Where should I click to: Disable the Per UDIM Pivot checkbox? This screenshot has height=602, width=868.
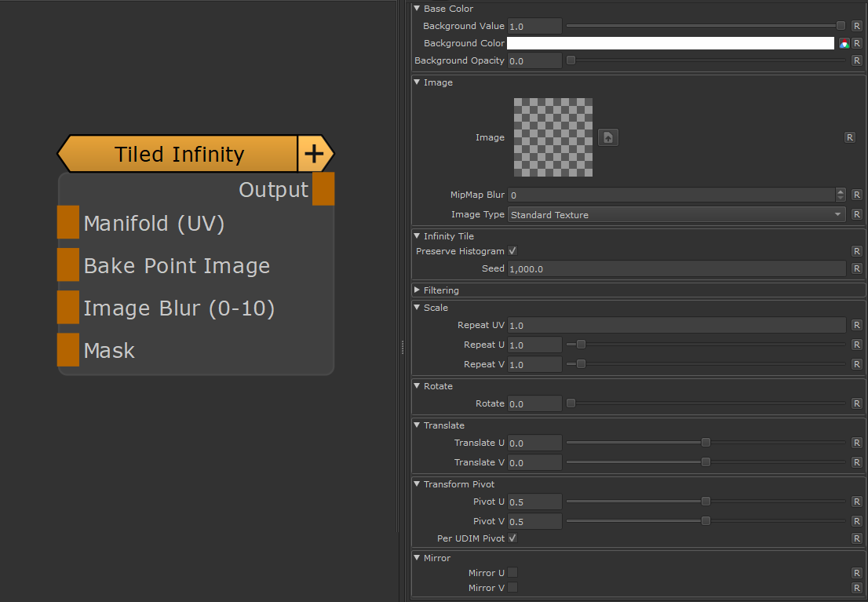512,538
